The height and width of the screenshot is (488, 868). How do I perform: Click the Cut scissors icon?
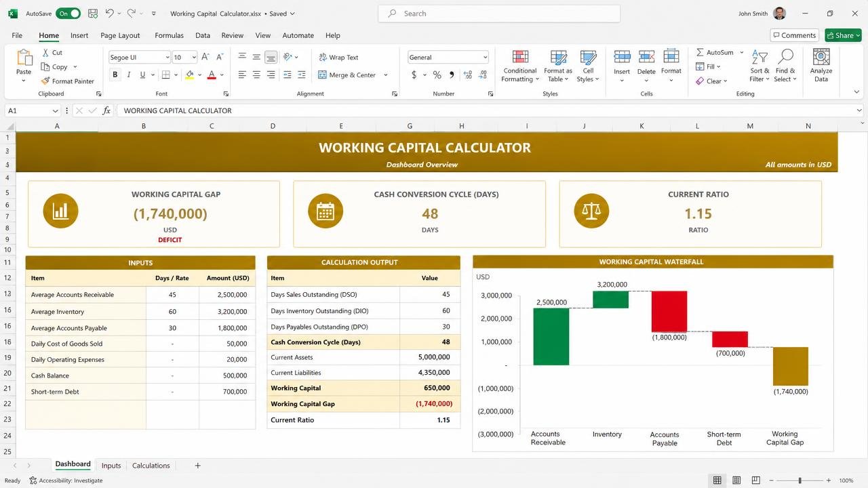click(45, 52)
